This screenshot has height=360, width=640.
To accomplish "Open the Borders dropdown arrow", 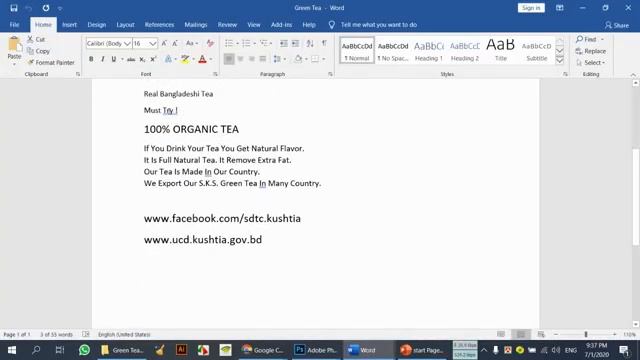I will point(324,60).
